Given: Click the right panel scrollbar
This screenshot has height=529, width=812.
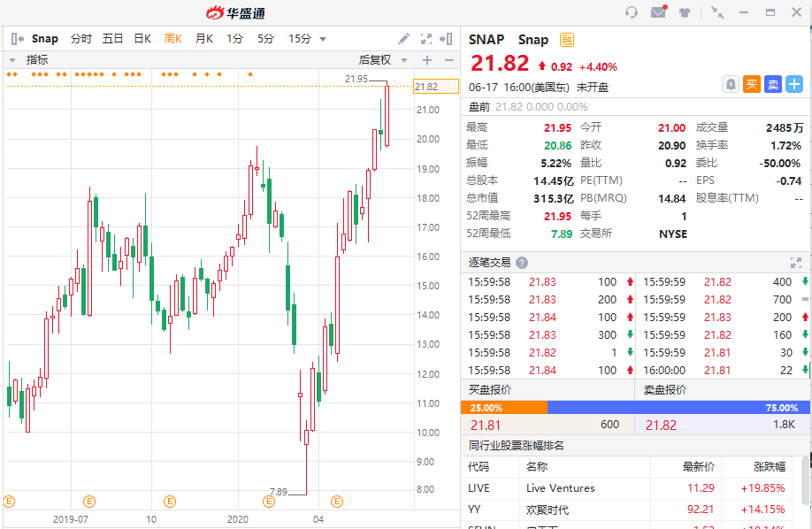Looking at the screenshot, I should click(805, 479).
